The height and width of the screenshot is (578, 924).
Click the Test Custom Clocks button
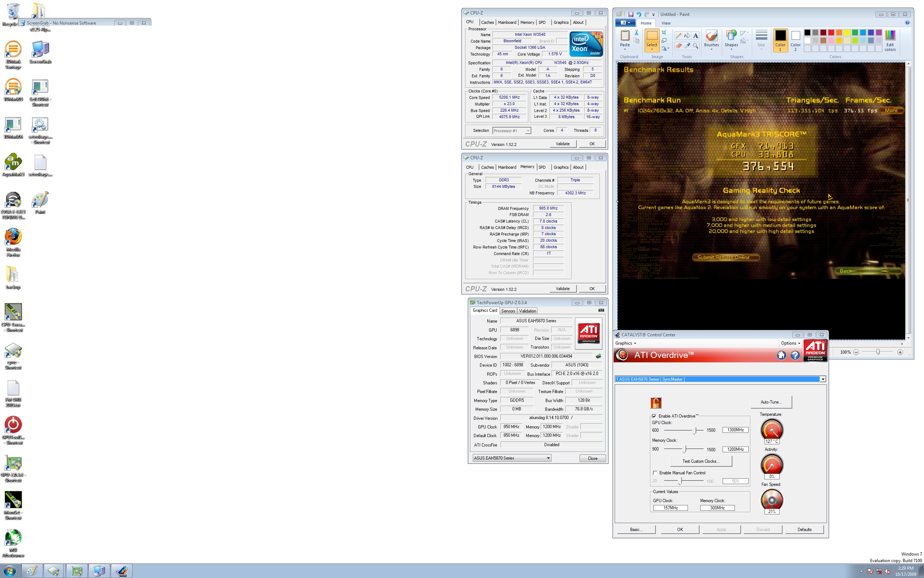click(701, 461)
